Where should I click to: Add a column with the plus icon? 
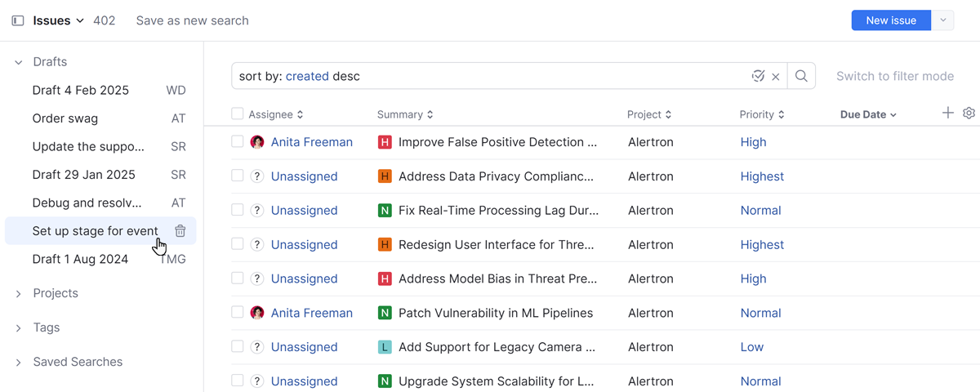coord(947,114)
